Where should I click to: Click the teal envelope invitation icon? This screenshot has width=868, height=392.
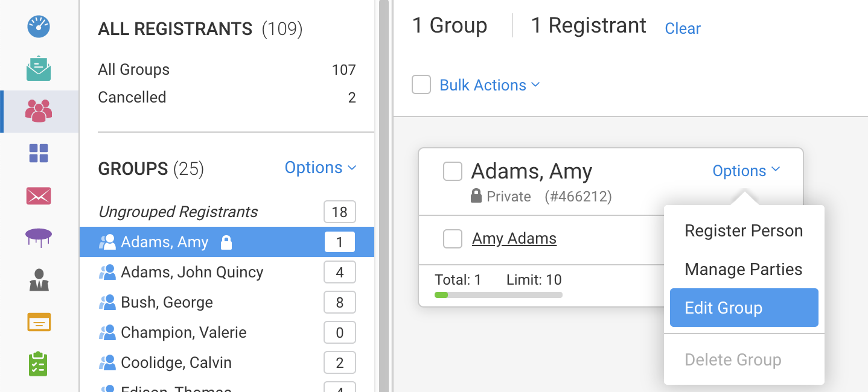39,69
